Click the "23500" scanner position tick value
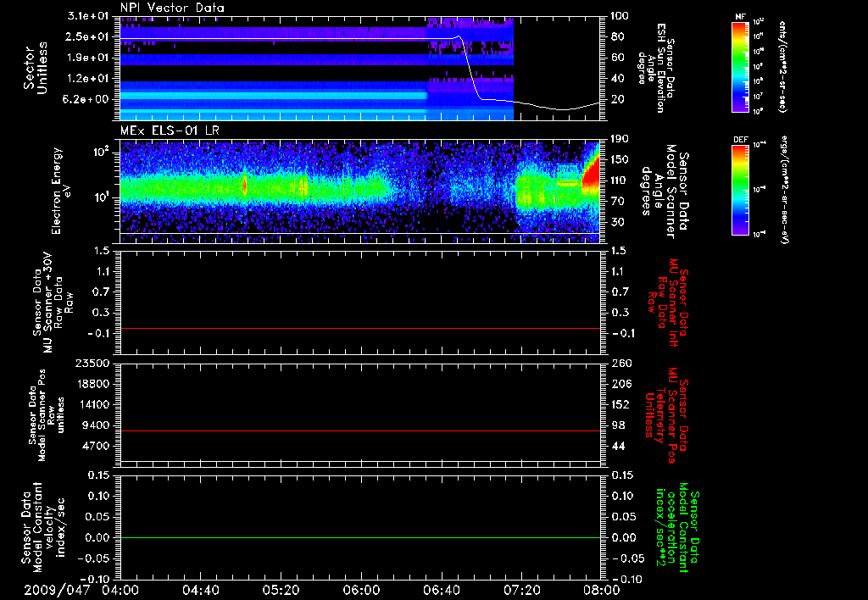Screen dimensions: 868x600 92,364
